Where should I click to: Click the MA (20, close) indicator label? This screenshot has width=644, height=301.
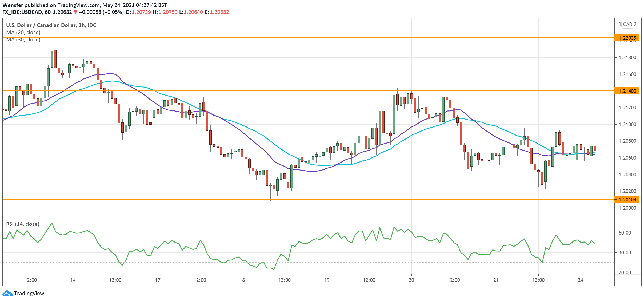click(x=23, y=32)
